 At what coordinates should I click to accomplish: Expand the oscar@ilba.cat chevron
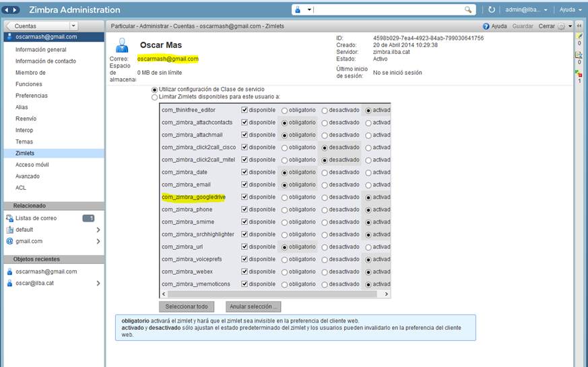click(x=98, y=283)
